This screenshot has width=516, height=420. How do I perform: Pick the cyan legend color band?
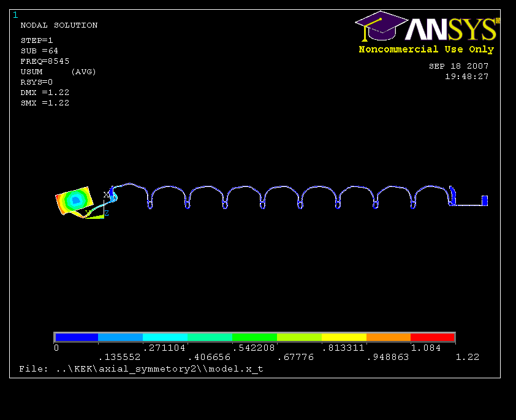165,337
